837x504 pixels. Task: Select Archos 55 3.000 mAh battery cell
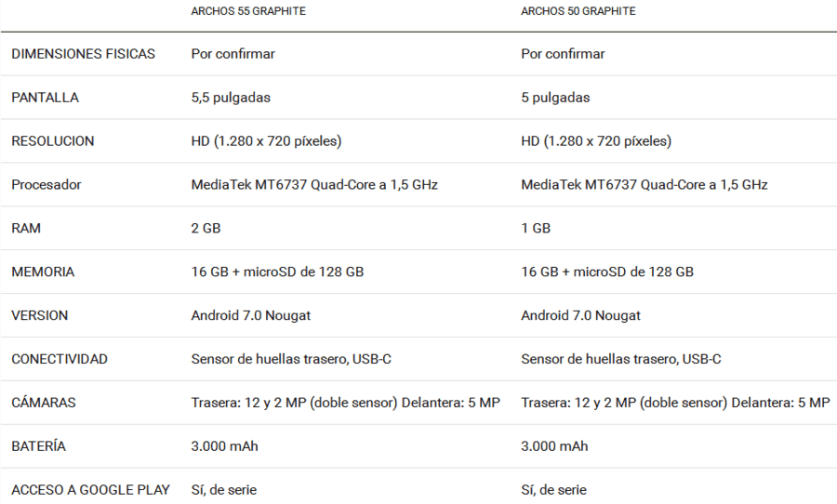(224, 446)
